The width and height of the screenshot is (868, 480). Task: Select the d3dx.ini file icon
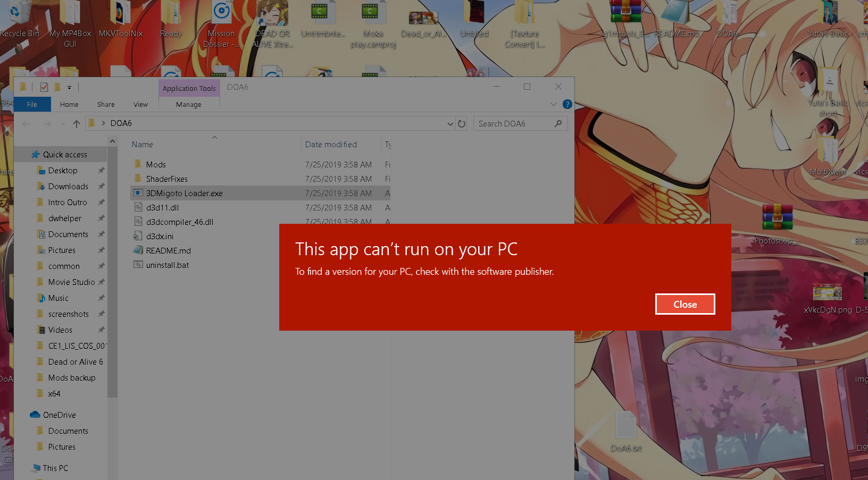coord(138,236)
